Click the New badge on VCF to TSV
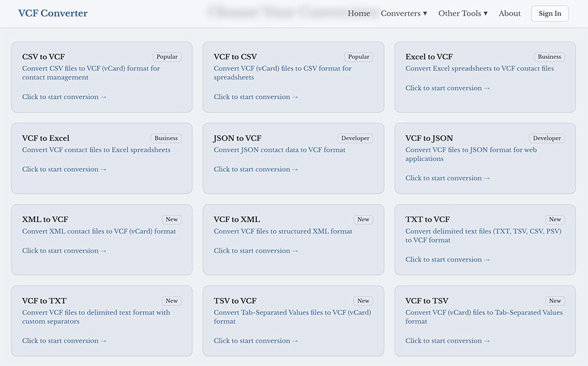The width and height of the screenshot is (588, 366). coord(555,301)
